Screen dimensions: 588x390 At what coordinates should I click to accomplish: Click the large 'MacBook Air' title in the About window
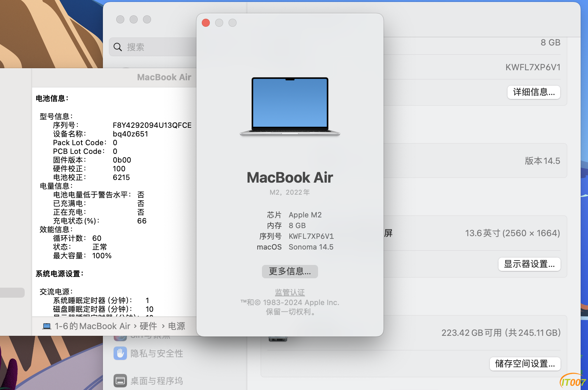(290, 178)
